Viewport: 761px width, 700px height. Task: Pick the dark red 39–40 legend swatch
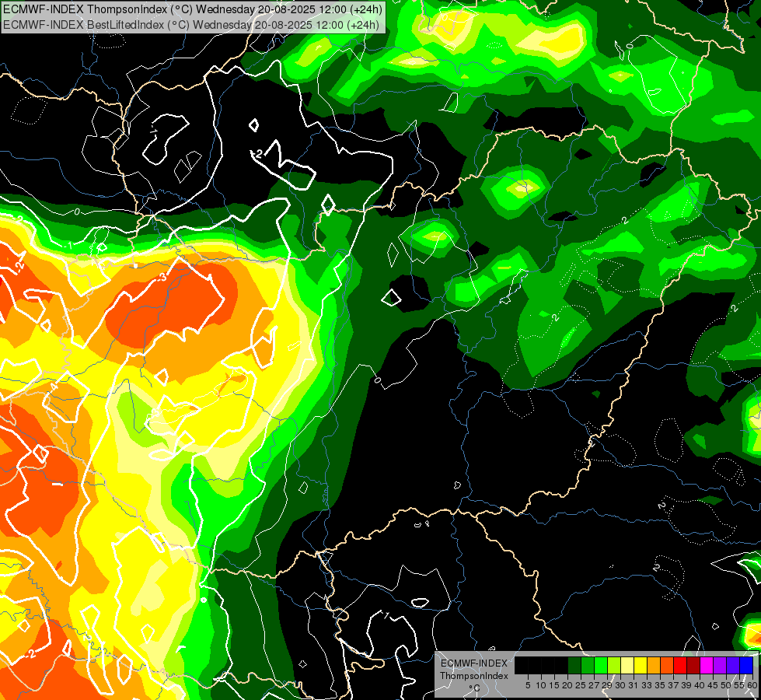(693, 665)
